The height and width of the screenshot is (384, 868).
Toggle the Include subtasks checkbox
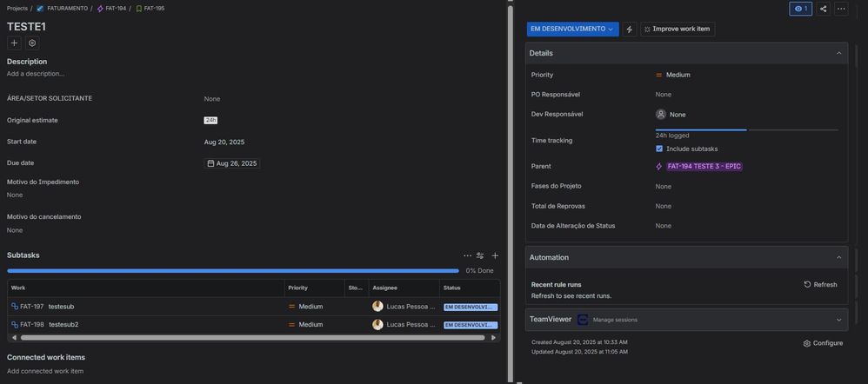click(659, 149)
